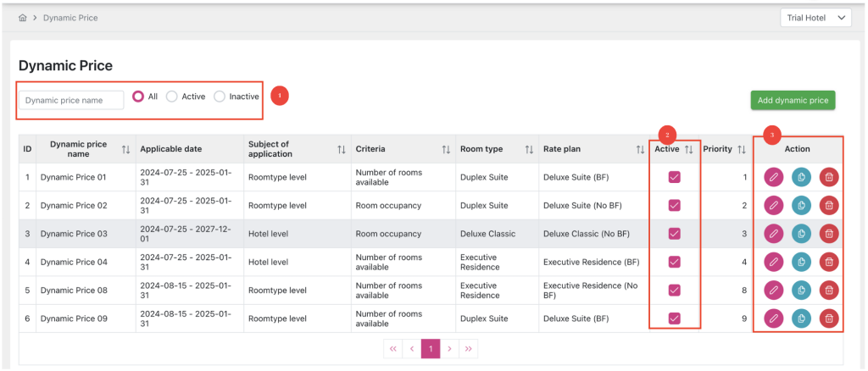Copy Dynamic Price 08 via clone icon
Viewport: 868px width, 371px height.
(x=801, y=291)
